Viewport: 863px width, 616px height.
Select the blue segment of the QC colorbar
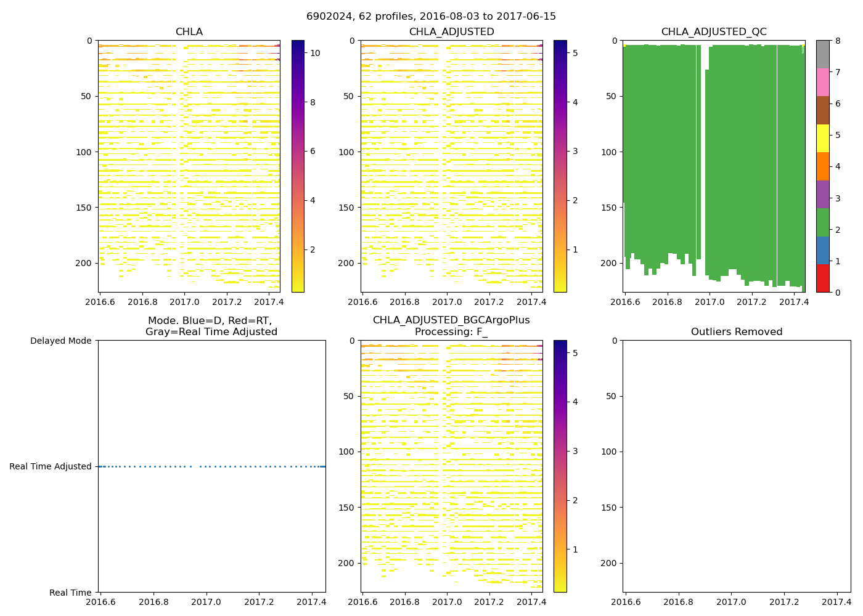[822, 251]
